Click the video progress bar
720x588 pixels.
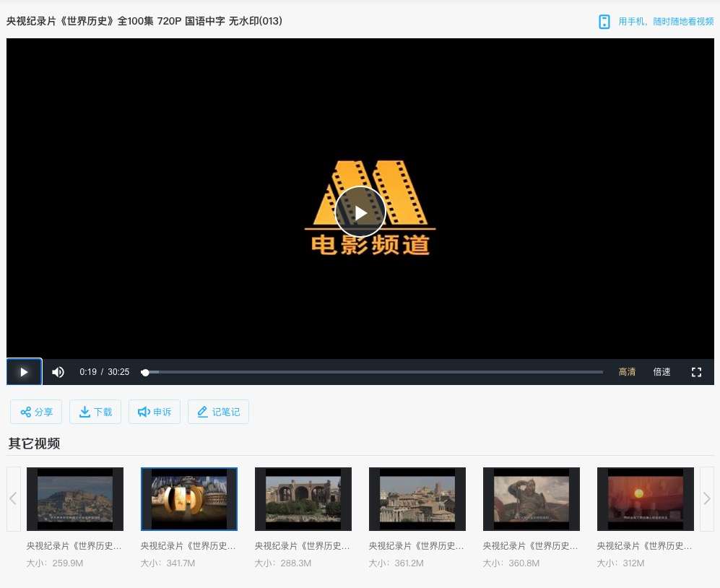point(372,372)
